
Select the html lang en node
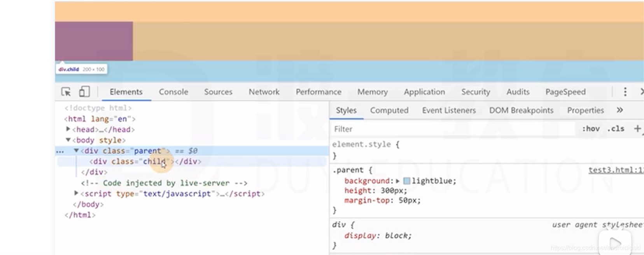coord(100,119)
